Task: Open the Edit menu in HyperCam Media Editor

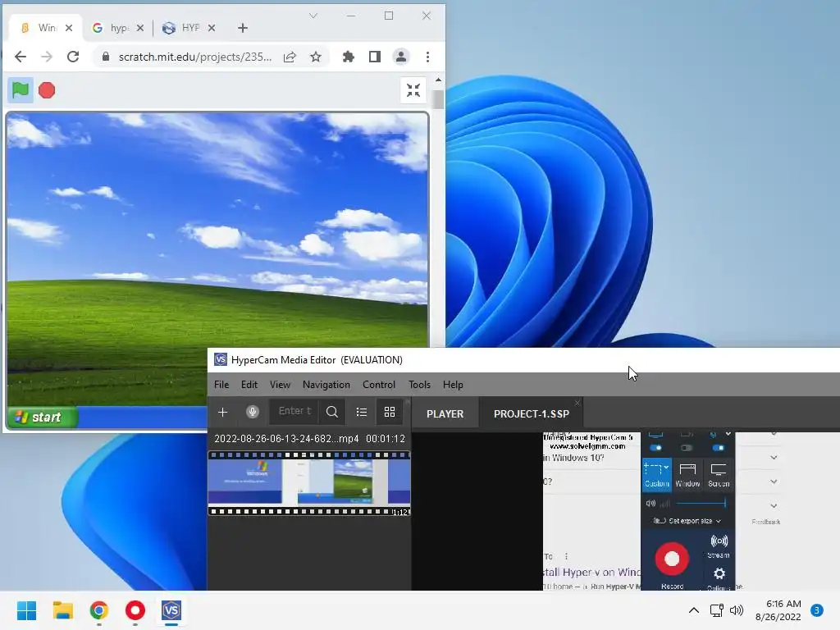Action: (x=249, y=385)
